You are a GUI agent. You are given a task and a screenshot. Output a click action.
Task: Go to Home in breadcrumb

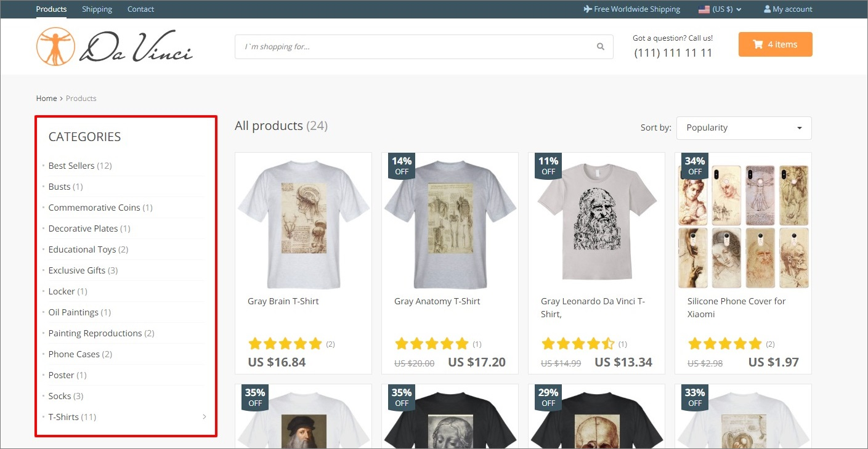[46, 99]
